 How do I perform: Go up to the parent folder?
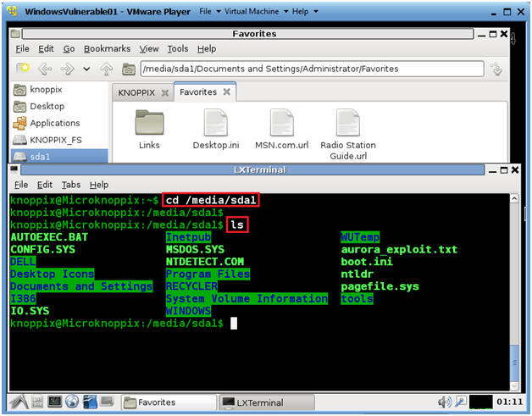point(107,69)
